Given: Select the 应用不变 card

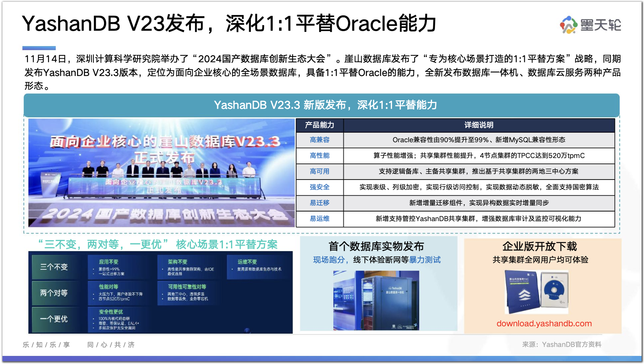Looking at the screenshot, I should (121, 267).
